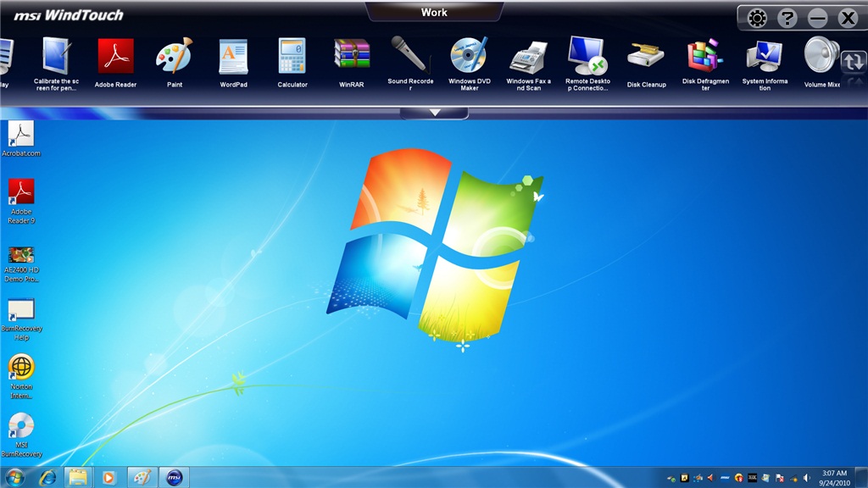Launch Paint from the WindTouch launcher
Screen dimensions: 868x488
(x=175, y=58)
